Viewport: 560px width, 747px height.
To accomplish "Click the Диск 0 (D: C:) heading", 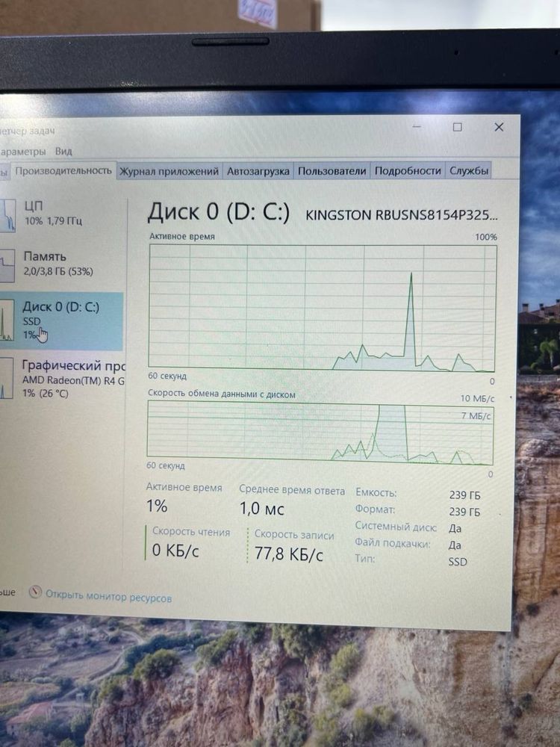I will pyautogui.click(x=218, y=211).
